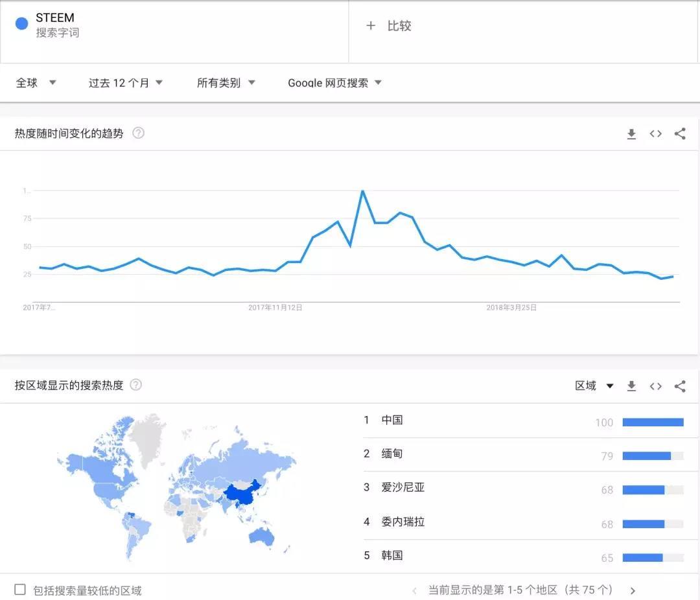The height and width of the screenshot is (600, 700).
Task: Click Australia on the world map
Action: 261,536
